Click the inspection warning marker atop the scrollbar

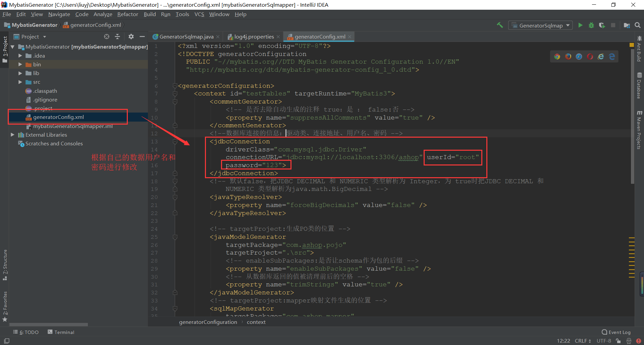[632, 45]
